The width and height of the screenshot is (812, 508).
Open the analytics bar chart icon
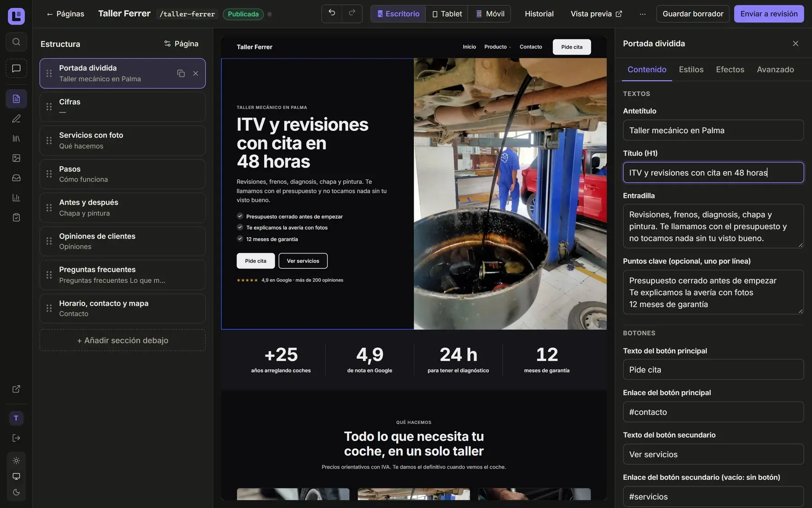pyautogui.click(x=16, y=198)
